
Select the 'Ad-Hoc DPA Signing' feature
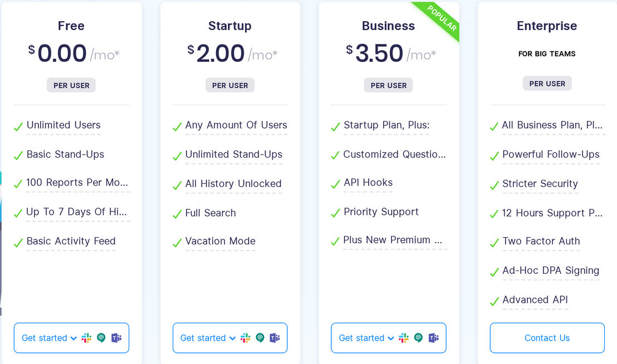(x=551, y=270)
